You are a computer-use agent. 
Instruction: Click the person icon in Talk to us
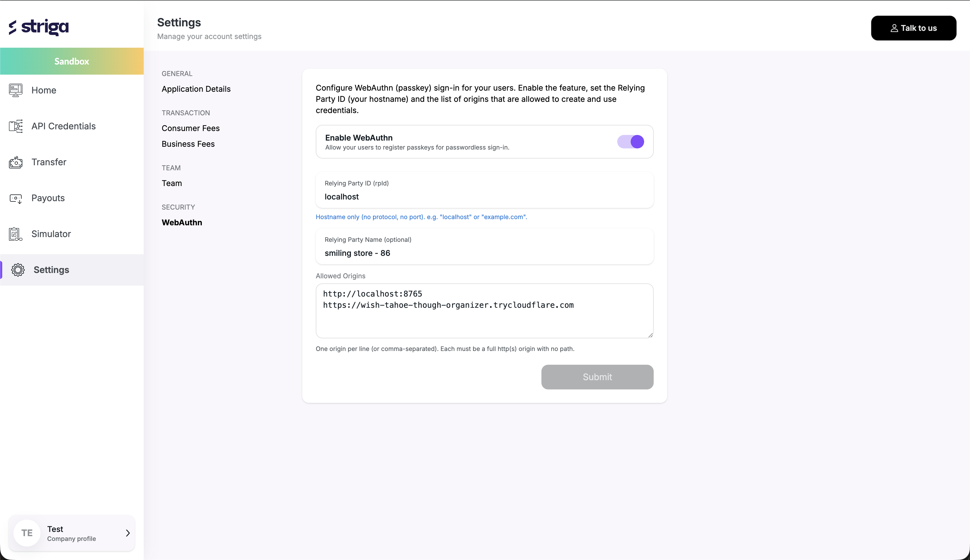click(894, 28)
